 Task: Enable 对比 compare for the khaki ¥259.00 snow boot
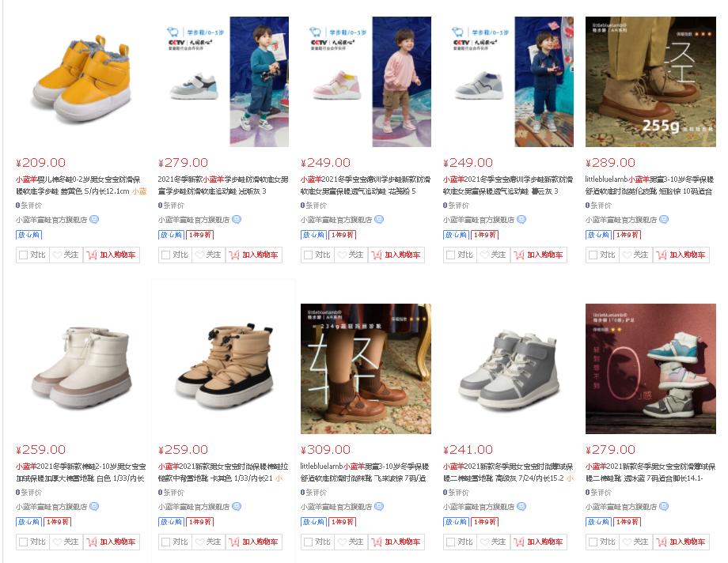click(165, 542)
